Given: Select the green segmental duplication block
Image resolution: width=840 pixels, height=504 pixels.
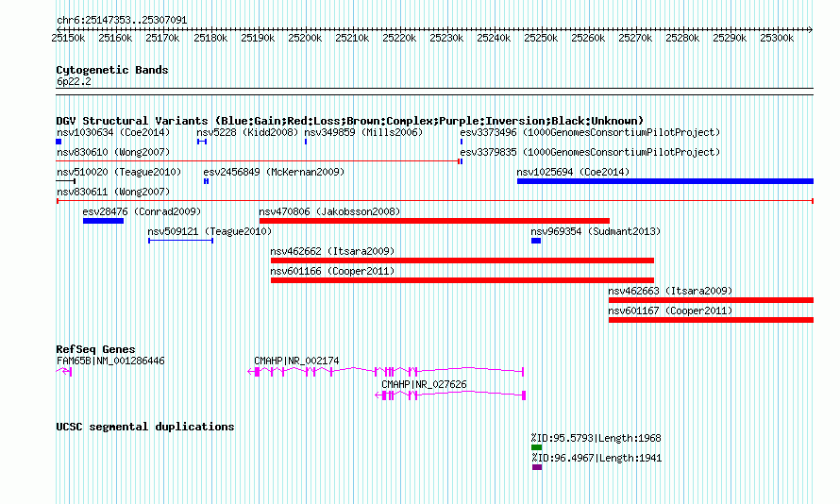Looking at the screenshot, I should 536,447.
